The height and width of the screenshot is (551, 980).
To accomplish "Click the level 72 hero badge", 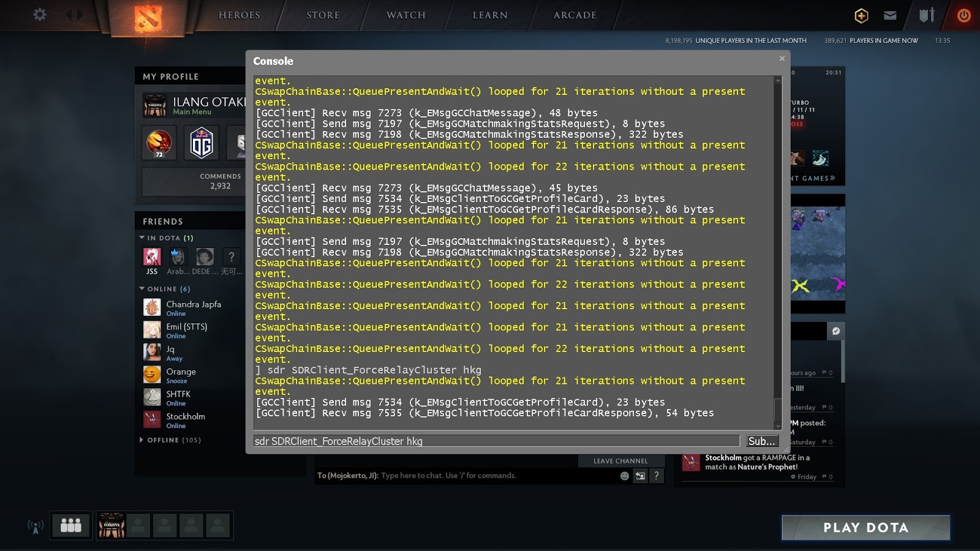I will (159, 143).
